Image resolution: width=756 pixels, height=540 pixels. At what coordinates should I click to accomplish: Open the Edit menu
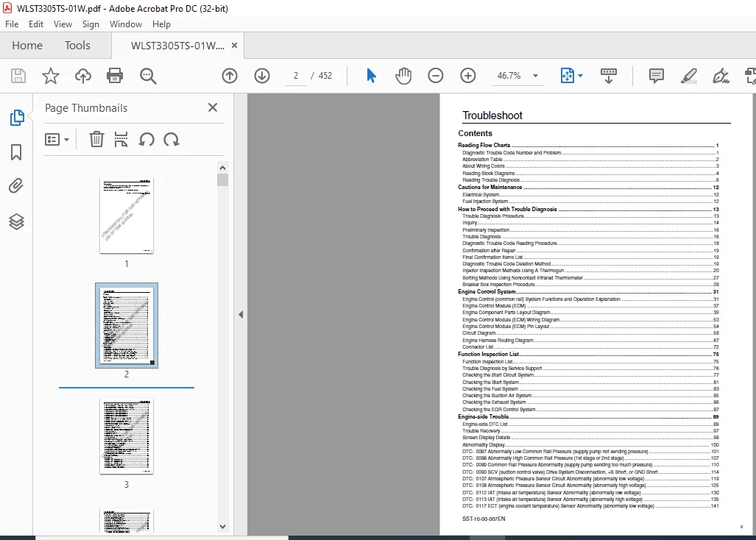35,24
